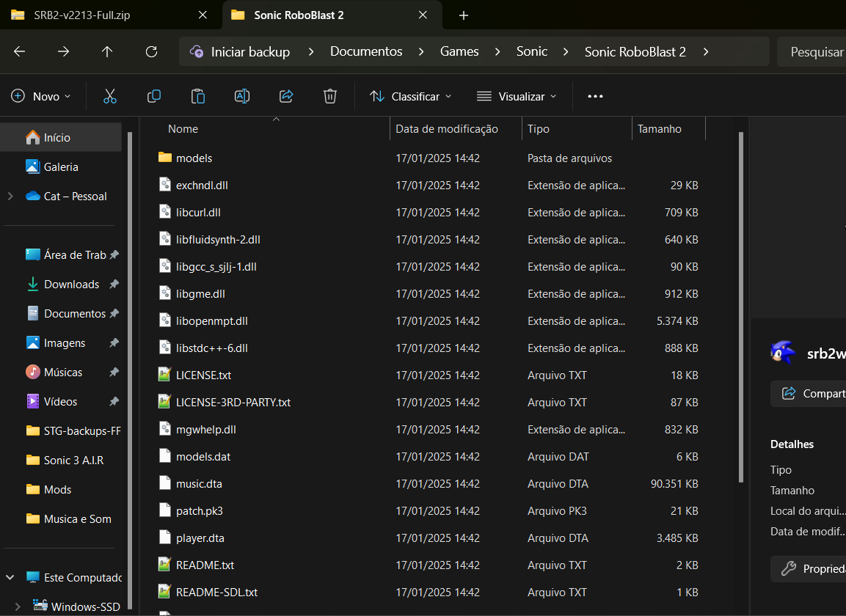Click the file list vertical scrollbar
This screenshot has width=846, height=616.
(741, 307)
